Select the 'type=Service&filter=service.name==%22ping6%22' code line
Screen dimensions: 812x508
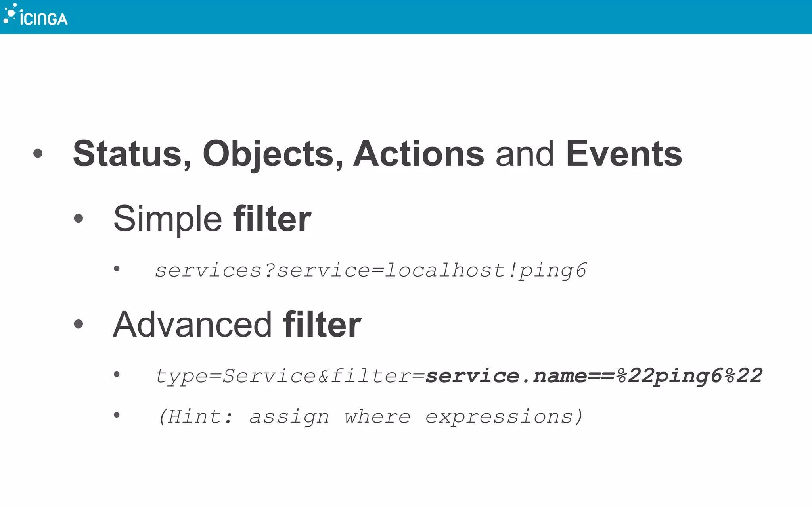pos(459,376)
